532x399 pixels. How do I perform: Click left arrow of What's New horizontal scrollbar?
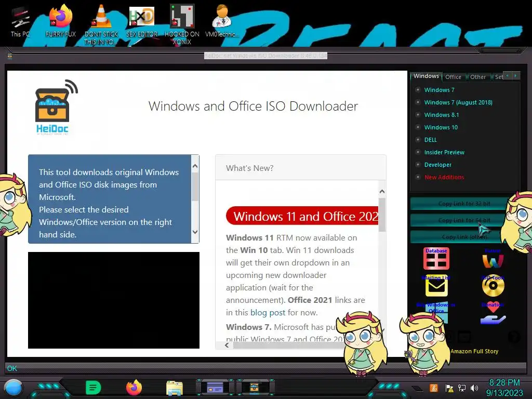coord(227,345)
